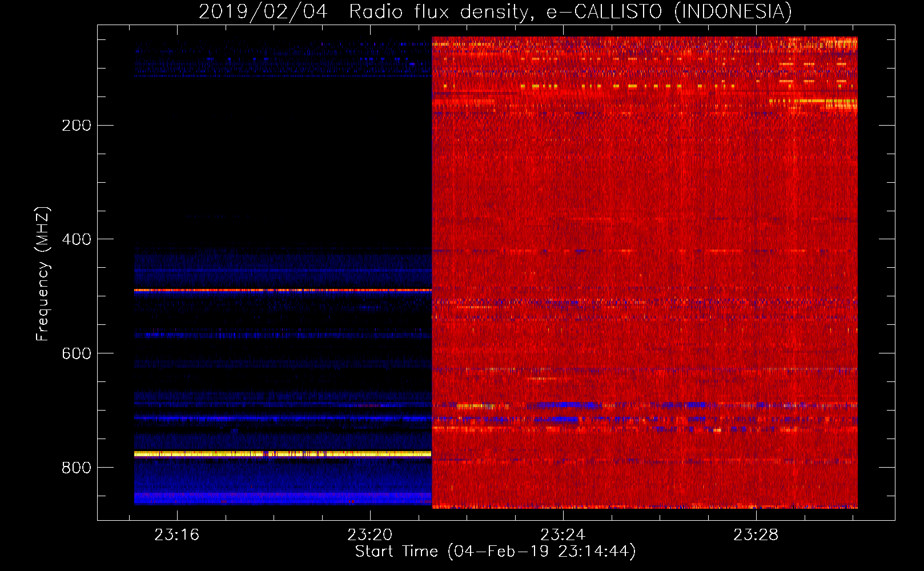This screenshot has height=571, width=924.
Task: Select the 'Start Time (04-Feb-19 23:14:44)' label
Action: [496, 552]
